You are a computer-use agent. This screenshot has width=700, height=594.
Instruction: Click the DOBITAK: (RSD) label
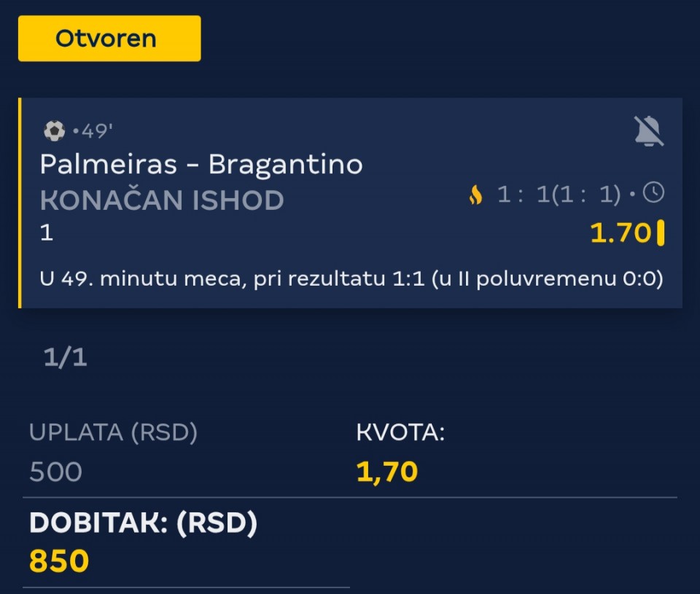tap(143, 523)
